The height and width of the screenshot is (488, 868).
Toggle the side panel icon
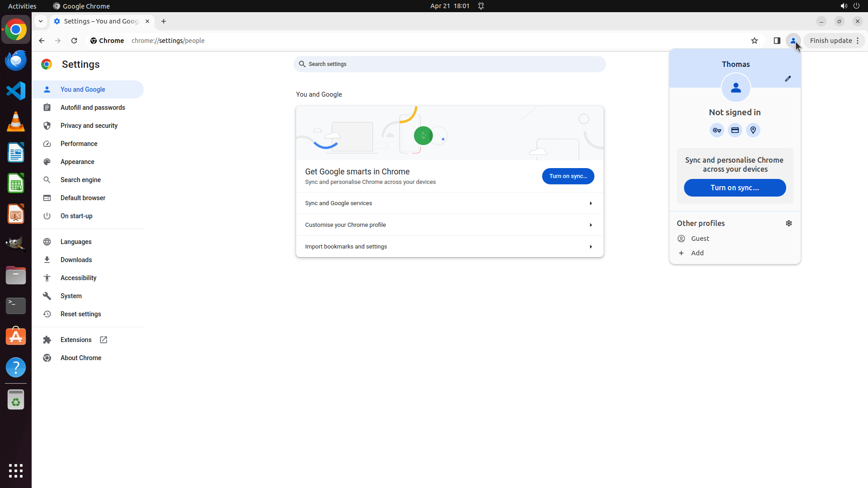(x=777, y=41)
